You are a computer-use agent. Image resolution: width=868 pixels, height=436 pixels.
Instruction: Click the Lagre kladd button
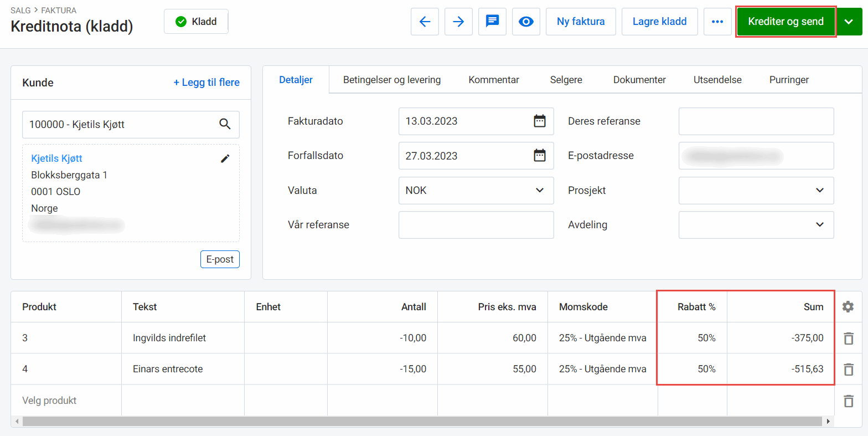tap(659, 22)
